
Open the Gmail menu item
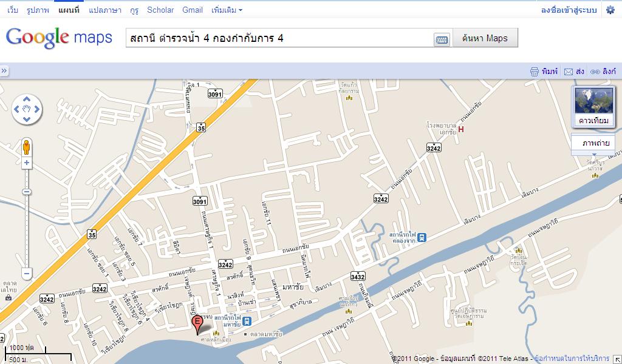tap(193, 10)
